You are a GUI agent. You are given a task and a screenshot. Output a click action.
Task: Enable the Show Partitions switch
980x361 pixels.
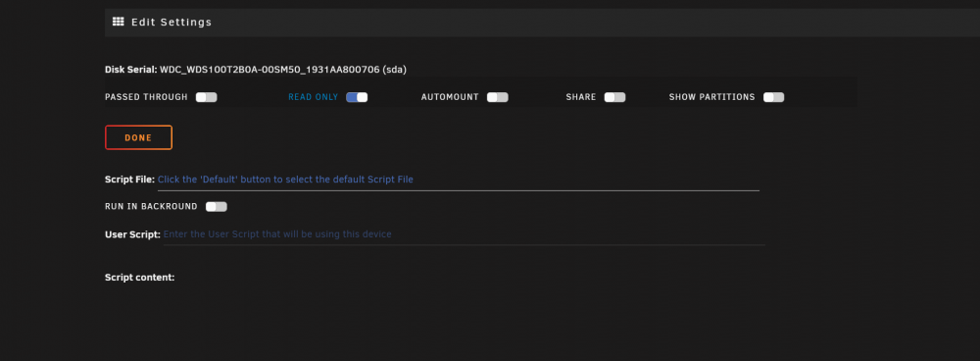(774, 97)
